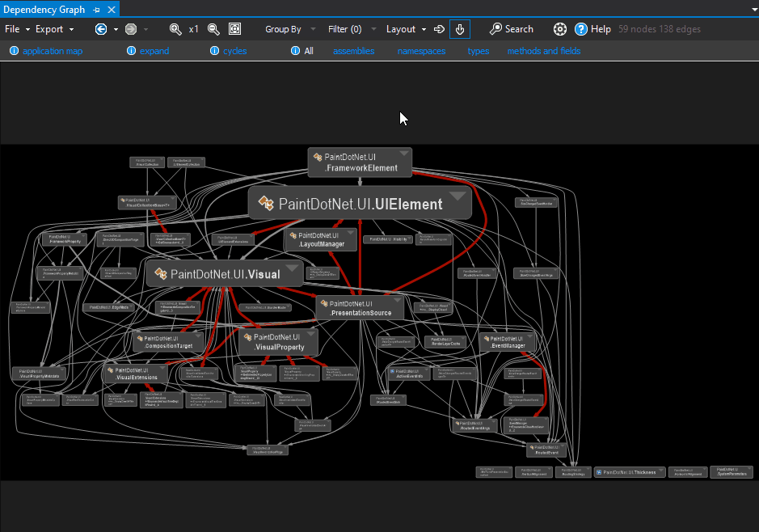
Task: Click the expand link
Action: point(154,51)
